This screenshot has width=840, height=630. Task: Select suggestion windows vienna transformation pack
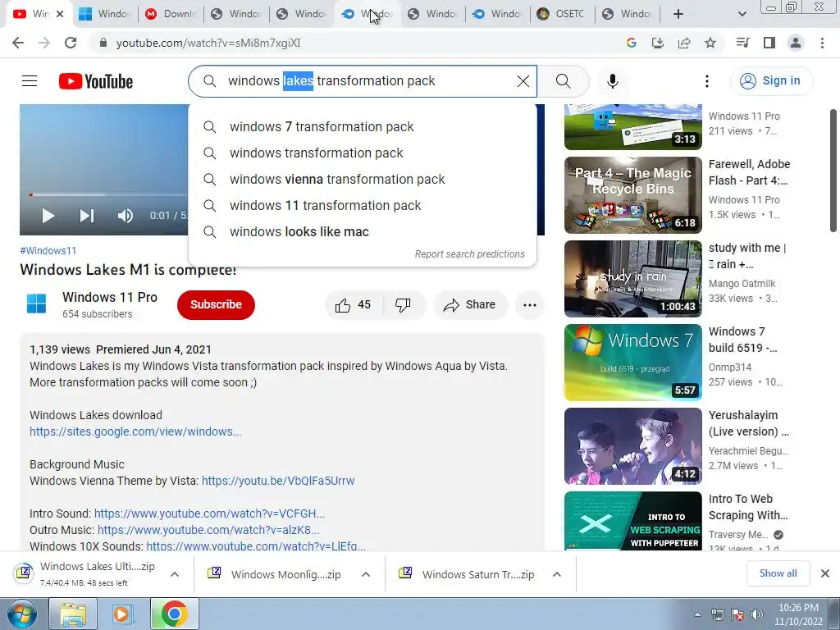[362, 180]
